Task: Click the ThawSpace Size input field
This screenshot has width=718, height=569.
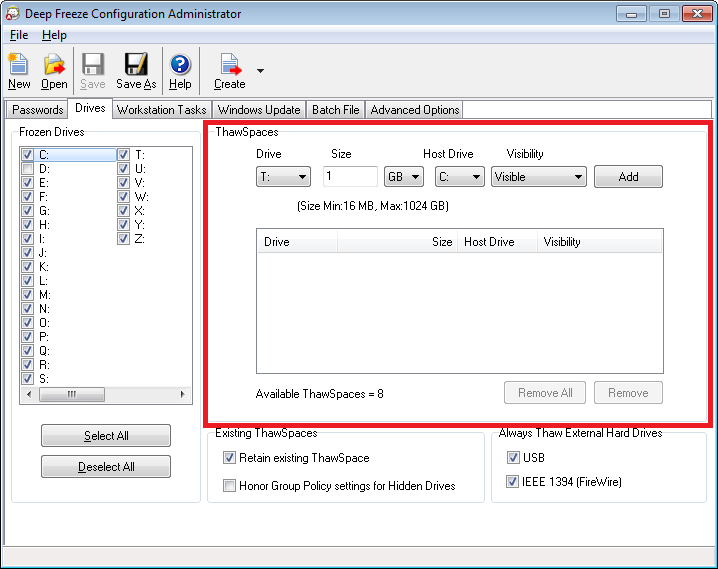Action: click(349, 177)
